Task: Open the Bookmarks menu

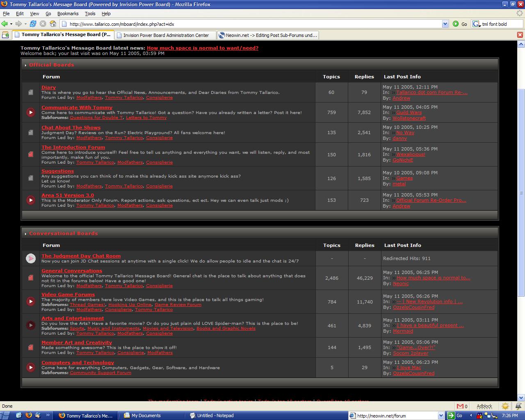Action: [68, 13]
